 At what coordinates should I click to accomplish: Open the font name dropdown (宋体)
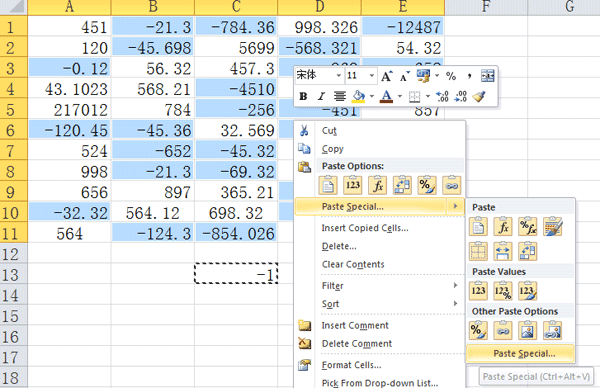(x=338, y=76)
